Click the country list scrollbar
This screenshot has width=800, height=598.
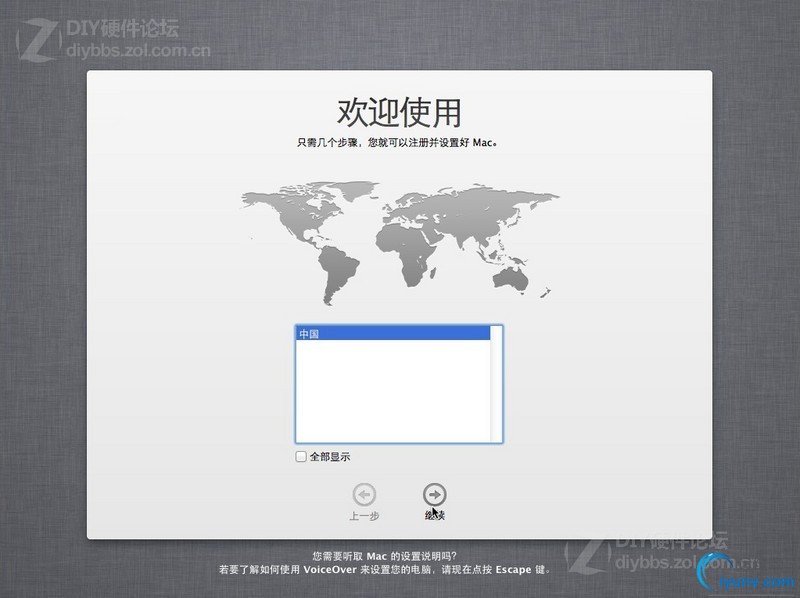495,384
